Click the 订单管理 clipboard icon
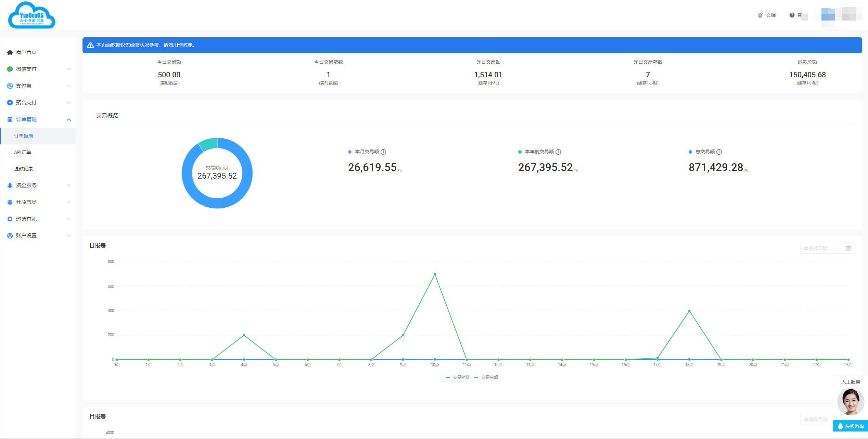 (x=10, y=119)
